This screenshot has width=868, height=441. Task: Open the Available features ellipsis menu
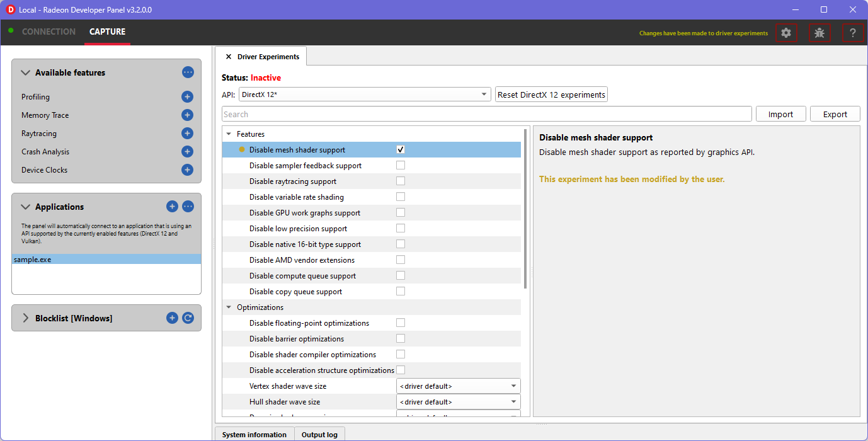(188, 72)
